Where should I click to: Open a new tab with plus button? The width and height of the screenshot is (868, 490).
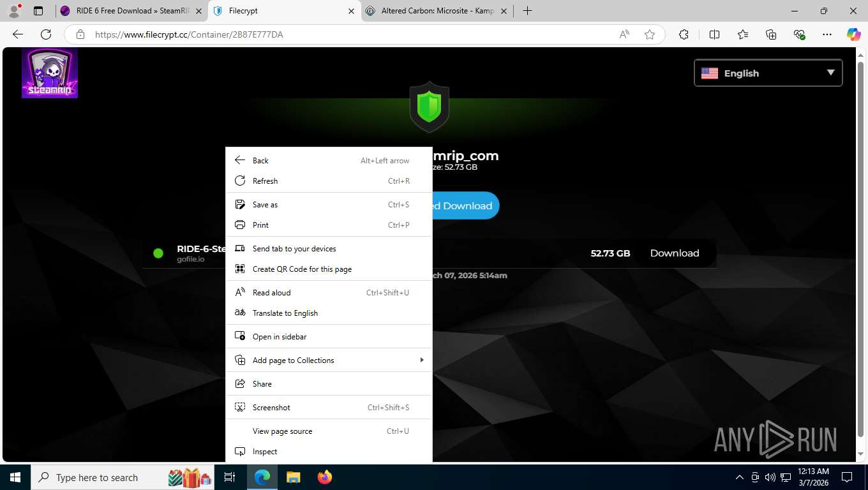527,11
